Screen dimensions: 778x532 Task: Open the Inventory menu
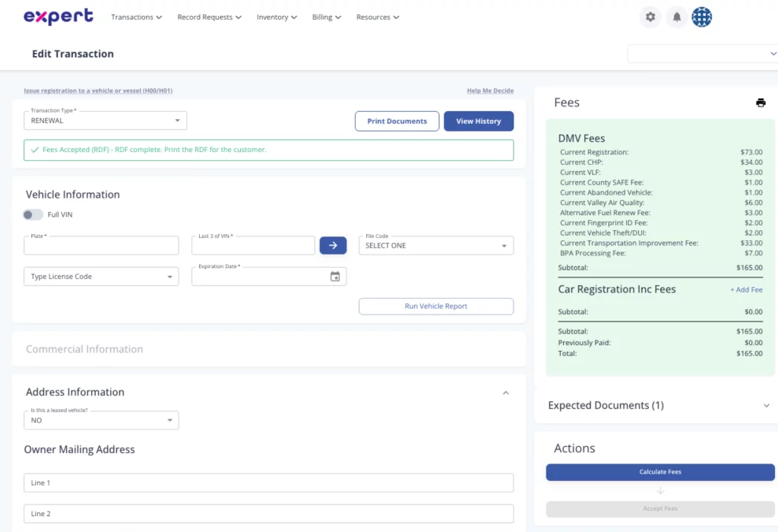click(277, 17)
